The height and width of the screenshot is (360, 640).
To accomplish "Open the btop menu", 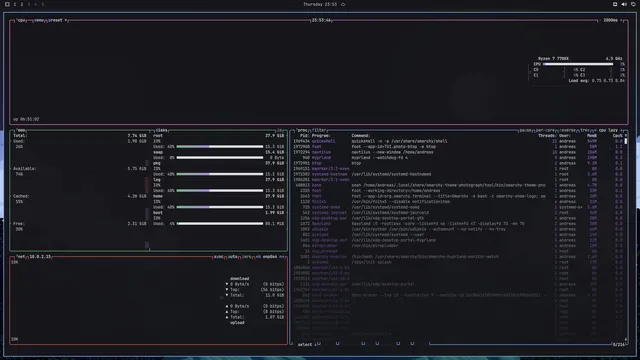I will click(39, 20).
